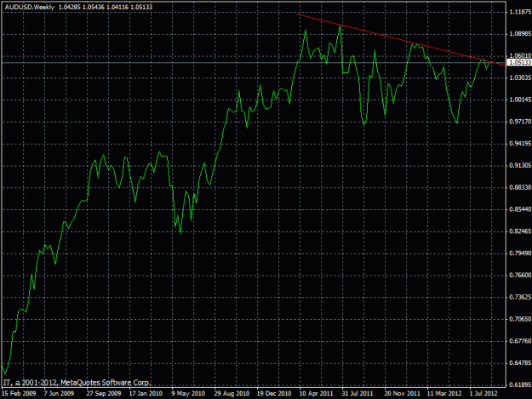Click the 0.61895 price axis label
Screen dimensions: 532x399
pyautogui.click(x=520, y=385)
